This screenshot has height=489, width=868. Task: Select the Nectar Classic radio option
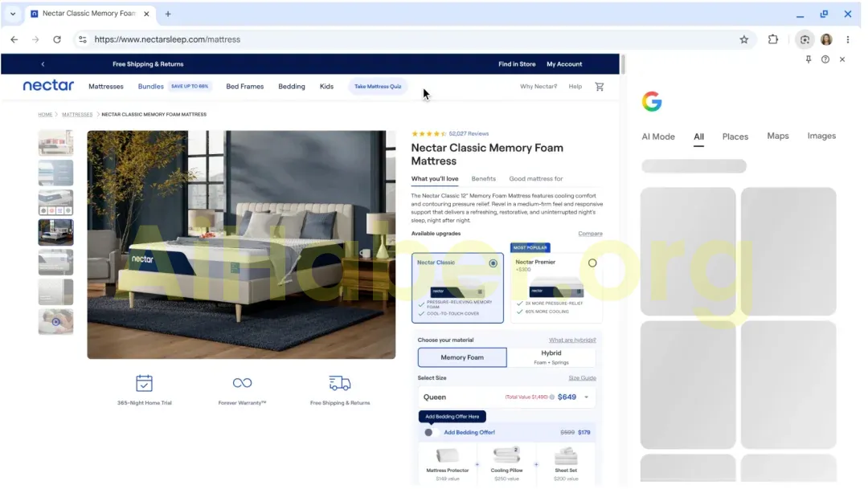[x=493, y=263]
